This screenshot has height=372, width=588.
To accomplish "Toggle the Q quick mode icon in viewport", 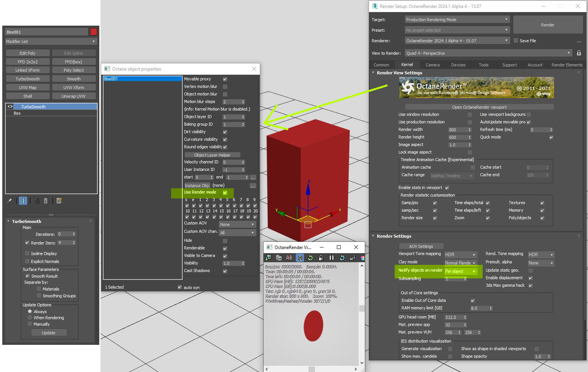I will (x=300, y=258).
